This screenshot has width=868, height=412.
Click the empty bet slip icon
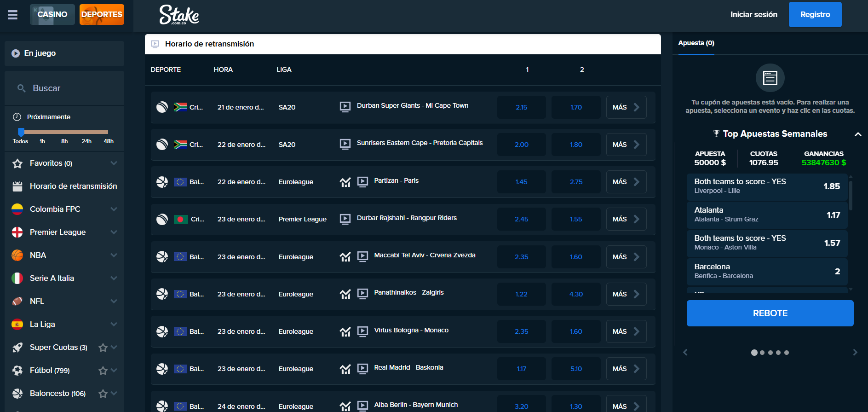[770, 78]
